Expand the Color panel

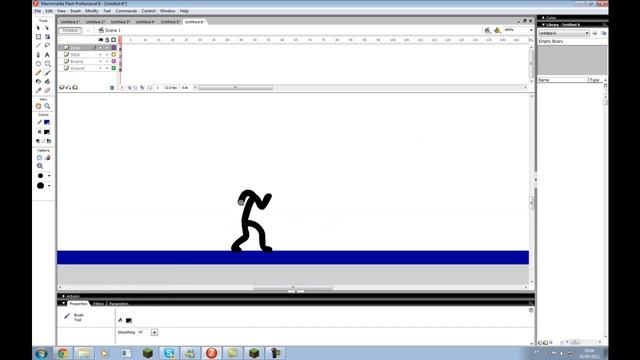point(543,18)
